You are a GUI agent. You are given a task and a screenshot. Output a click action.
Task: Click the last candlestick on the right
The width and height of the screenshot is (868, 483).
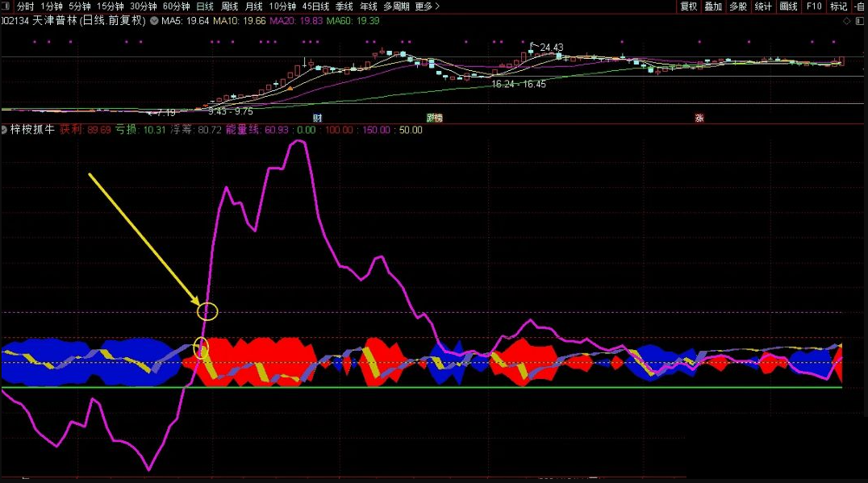click(x=842, y=60)
